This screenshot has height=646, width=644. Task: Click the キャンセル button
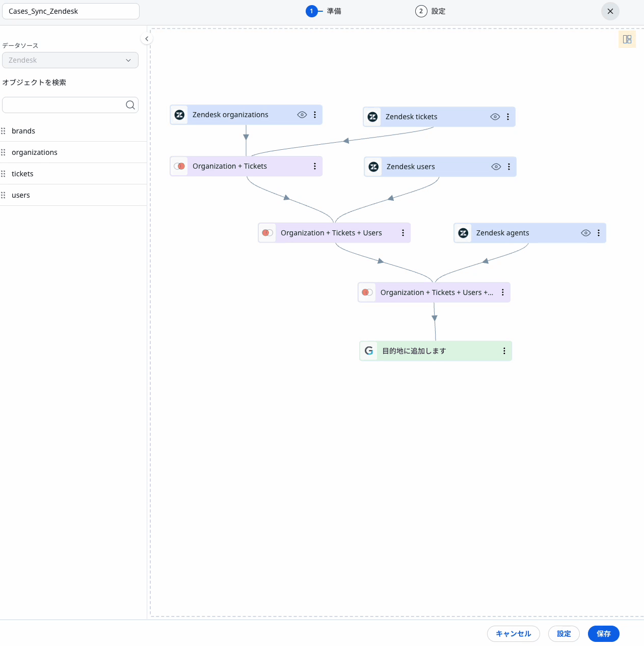[514, 634]
